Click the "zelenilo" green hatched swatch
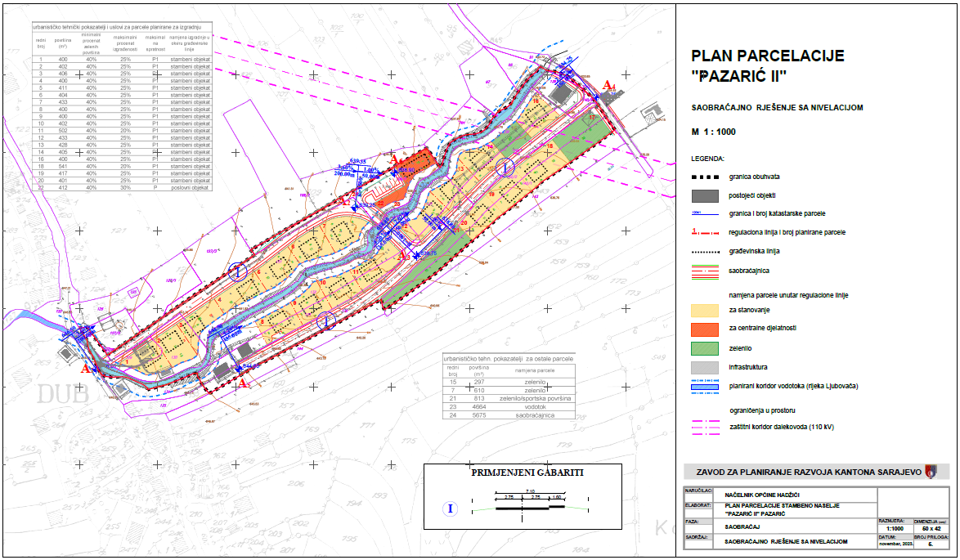 pos(704,347)
